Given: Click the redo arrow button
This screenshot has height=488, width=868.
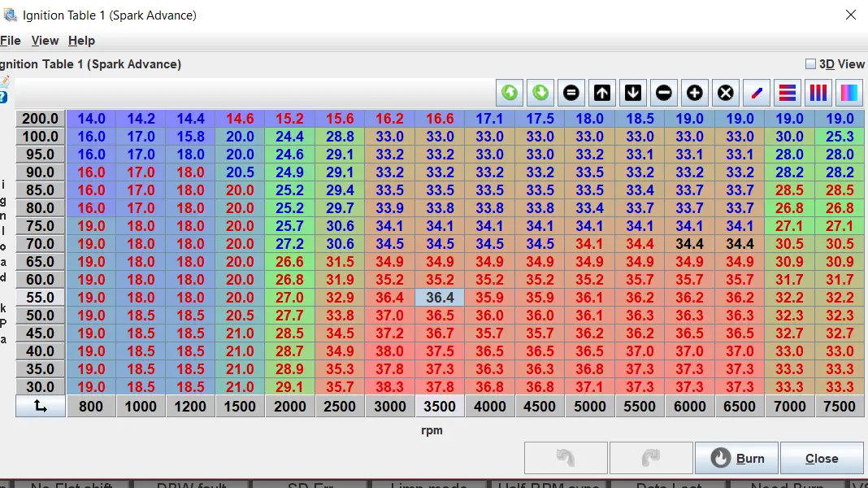Looking at the screenshot, I should point(651,458).
